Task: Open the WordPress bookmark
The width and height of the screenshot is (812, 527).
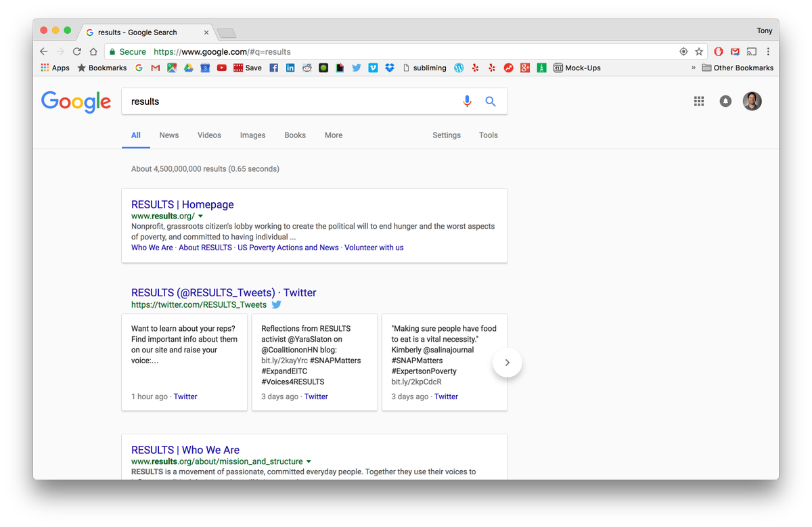Action: [x=459, y=68]
